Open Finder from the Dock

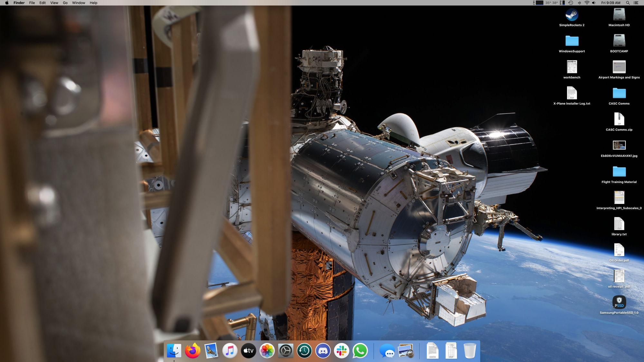pyautogui.click(x=174, y=351)
